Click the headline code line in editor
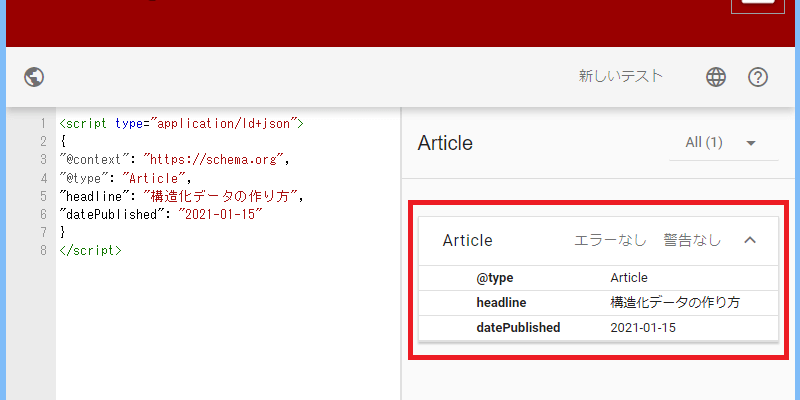The width and height of the screenshot is (800, 400). pos(182,196)
